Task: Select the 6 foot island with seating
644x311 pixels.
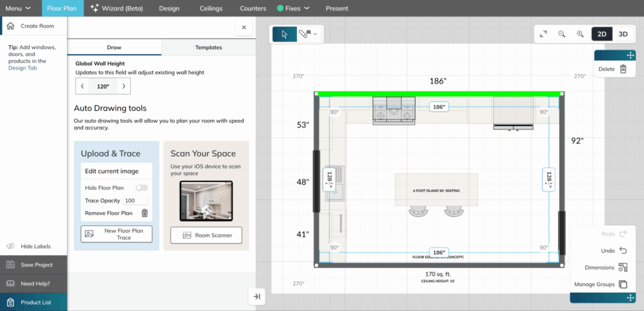Action: (x=436, y=190)
